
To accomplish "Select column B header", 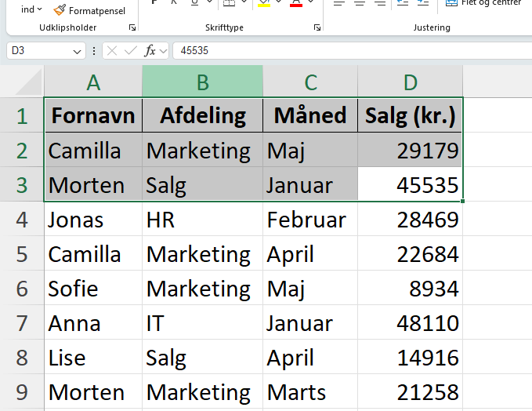I will coord(202,82).
